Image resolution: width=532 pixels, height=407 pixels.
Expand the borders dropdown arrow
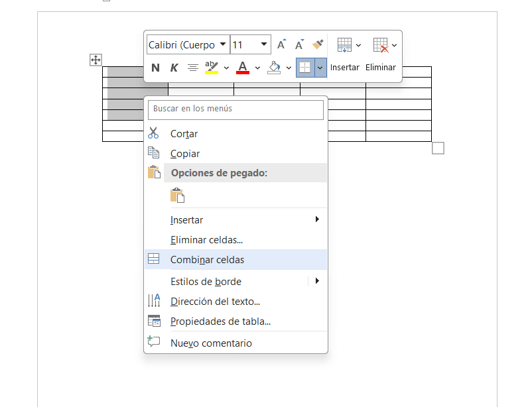click(x=320, y=67)
